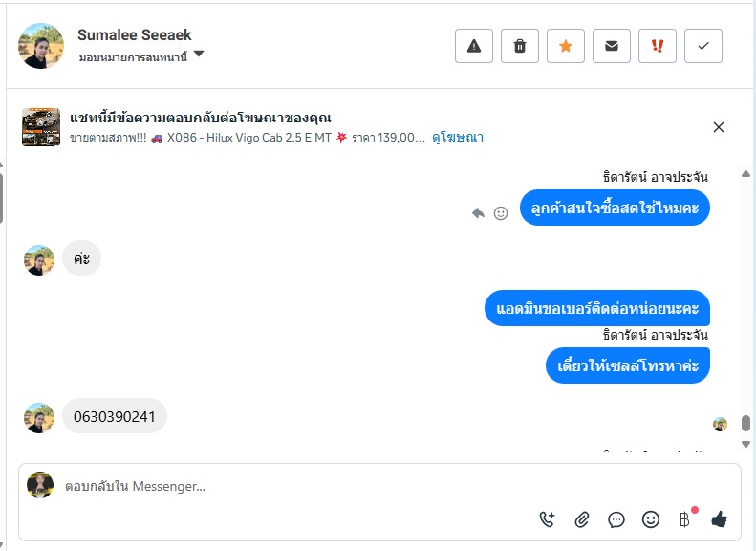This screenshot has height=551, width=756.
Task: Open the assign conversation dropdown
Action: coord(199,55)
